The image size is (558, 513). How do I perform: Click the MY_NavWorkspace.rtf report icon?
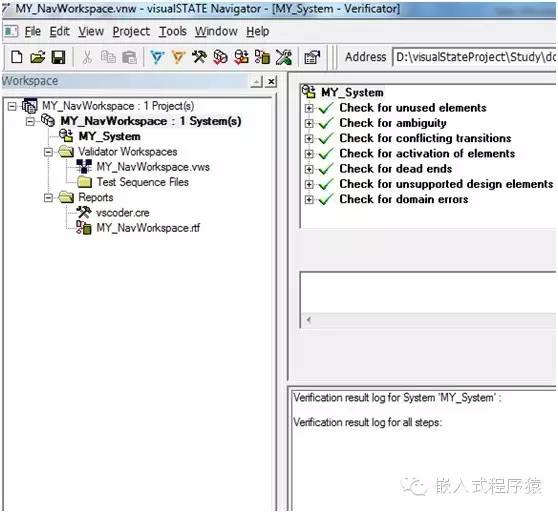[x=84, y=228]
